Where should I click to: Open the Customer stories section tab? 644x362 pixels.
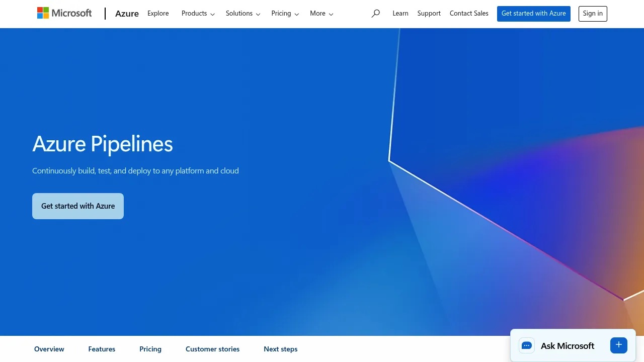pos(212,349)
